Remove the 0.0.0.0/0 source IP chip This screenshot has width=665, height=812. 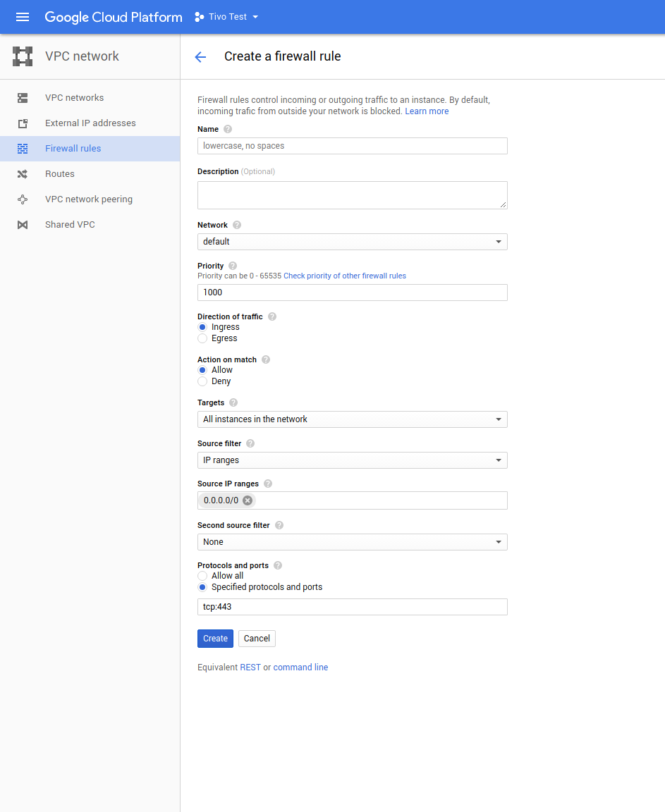point(248,500)
